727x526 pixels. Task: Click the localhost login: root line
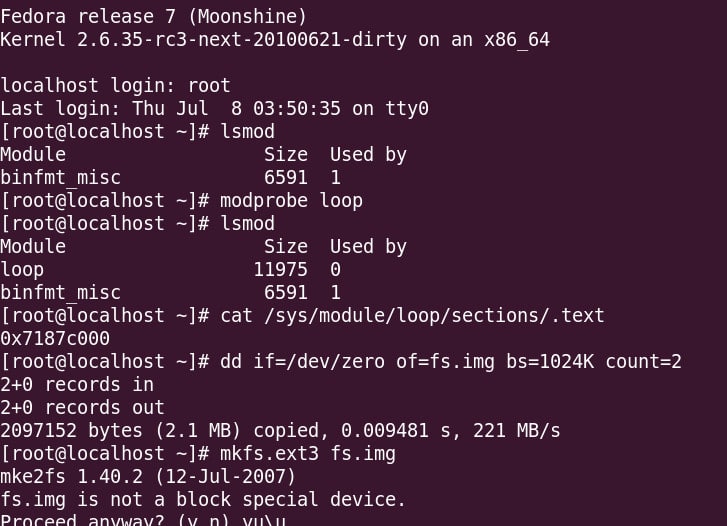[x=115, y=86]
